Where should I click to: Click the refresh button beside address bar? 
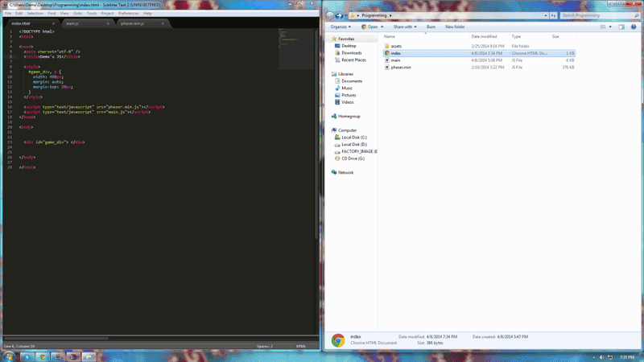pyautogui.click(x=551, y=15)
